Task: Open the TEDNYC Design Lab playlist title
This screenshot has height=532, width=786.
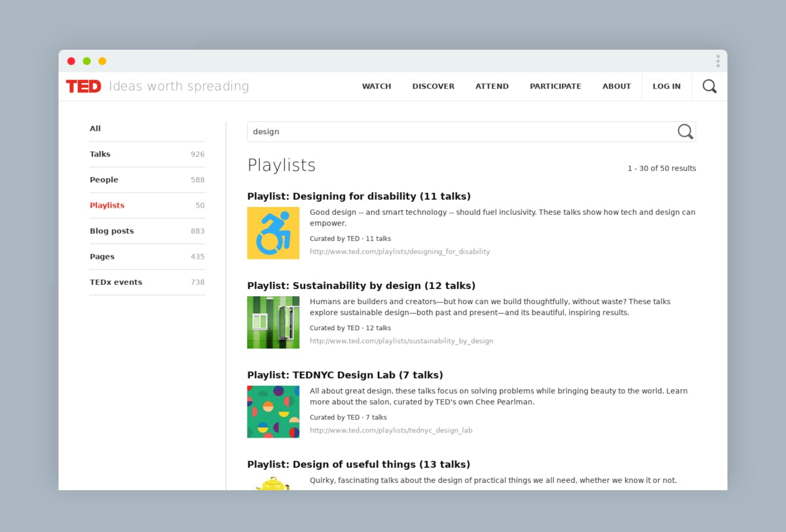Action: (345, 375)
